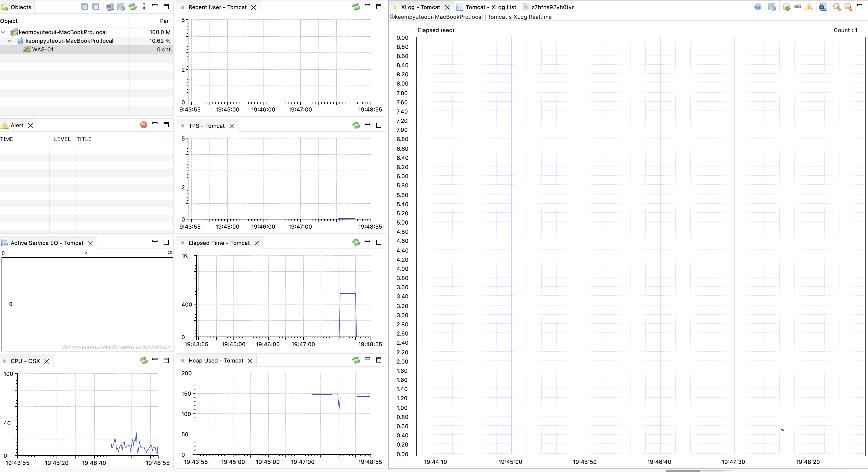Open the z7hfns92vh0tvr tab

[552, 7]
